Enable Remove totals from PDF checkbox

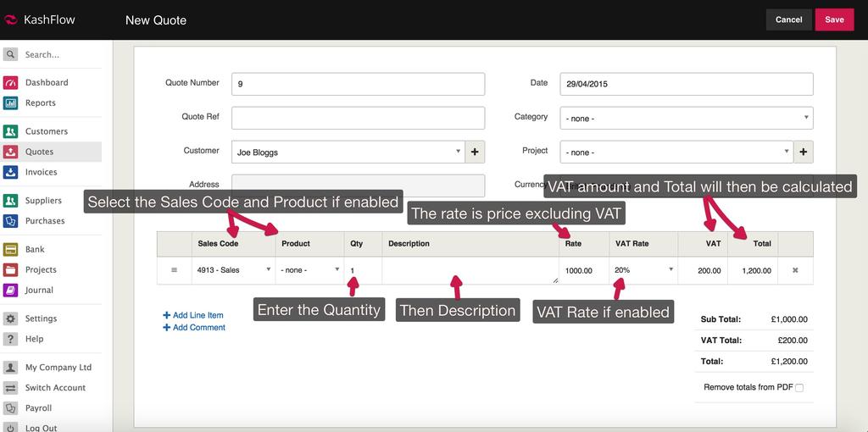coord(799,388)
